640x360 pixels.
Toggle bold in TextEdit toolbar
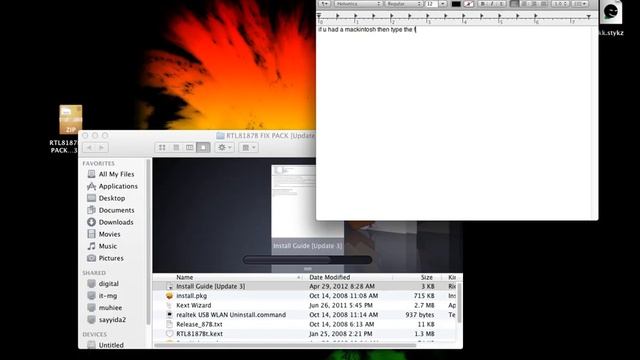coord(483,4)
